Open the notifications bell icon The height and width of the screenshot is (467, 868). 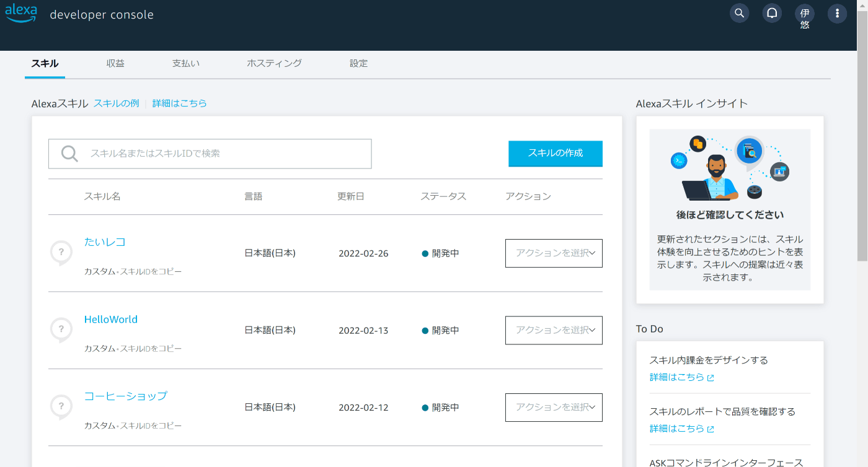coord(772,13)
